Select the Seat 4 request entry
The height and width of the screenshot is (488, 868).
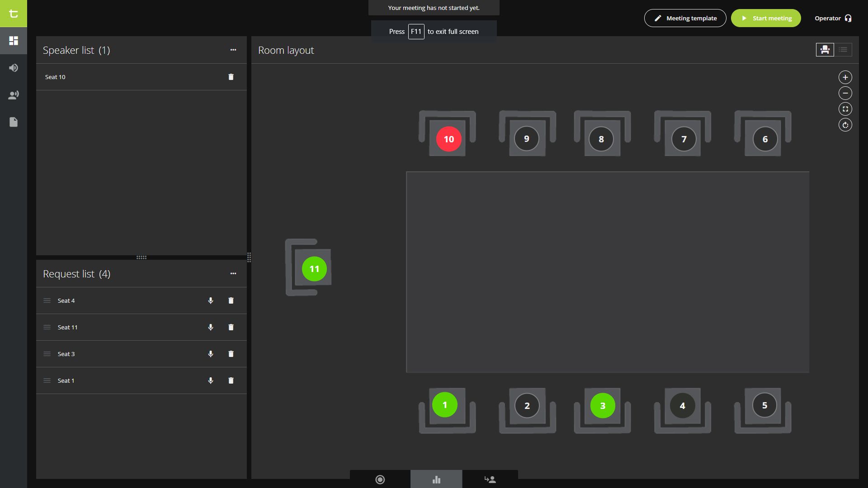pos(142,300)
